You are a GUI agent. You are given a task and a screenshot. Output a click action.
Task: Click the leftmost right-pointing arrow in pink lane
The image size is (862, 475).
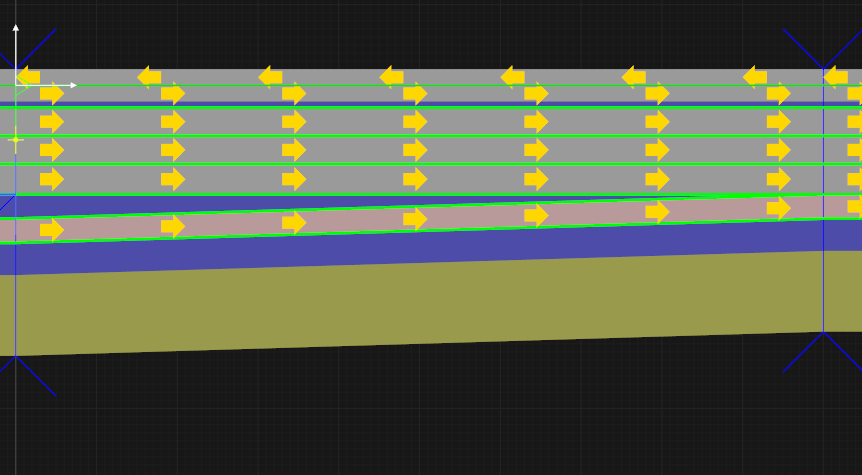tap(51, 230)
